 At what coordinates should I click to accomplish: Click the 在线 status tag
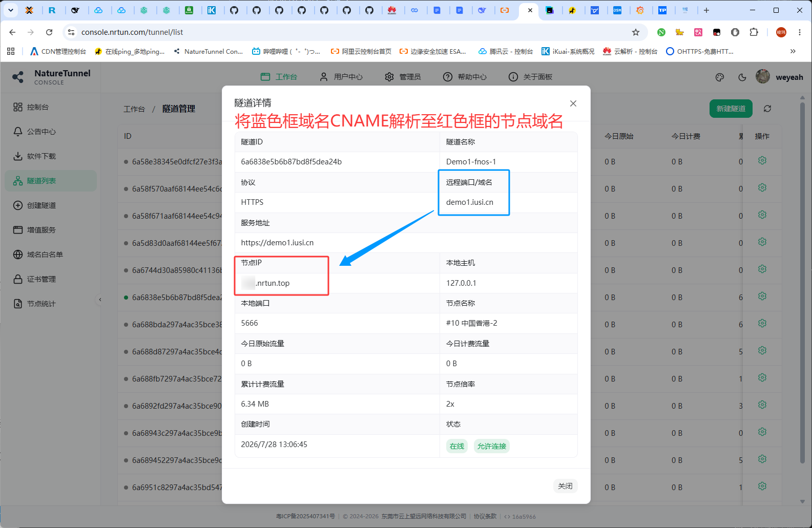pyautogui.click(x=456, y=447)
